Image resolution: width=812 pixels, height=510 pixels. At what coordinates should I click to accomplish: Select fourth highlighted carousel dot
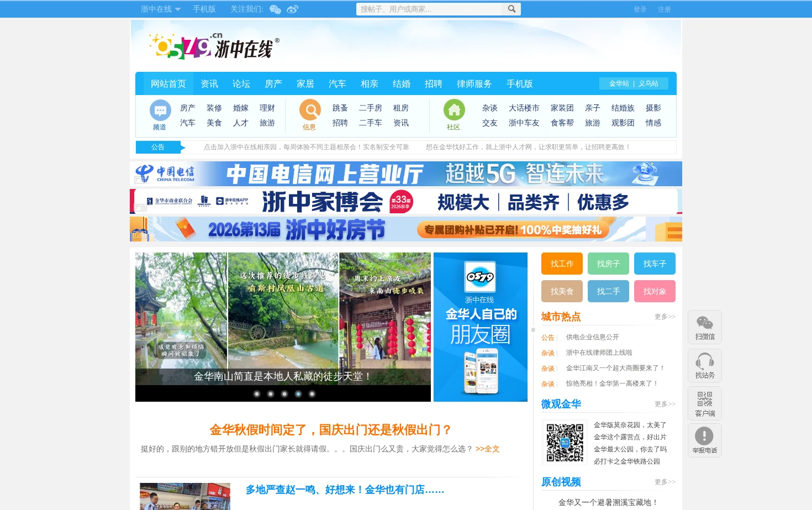tap(298, 394)
